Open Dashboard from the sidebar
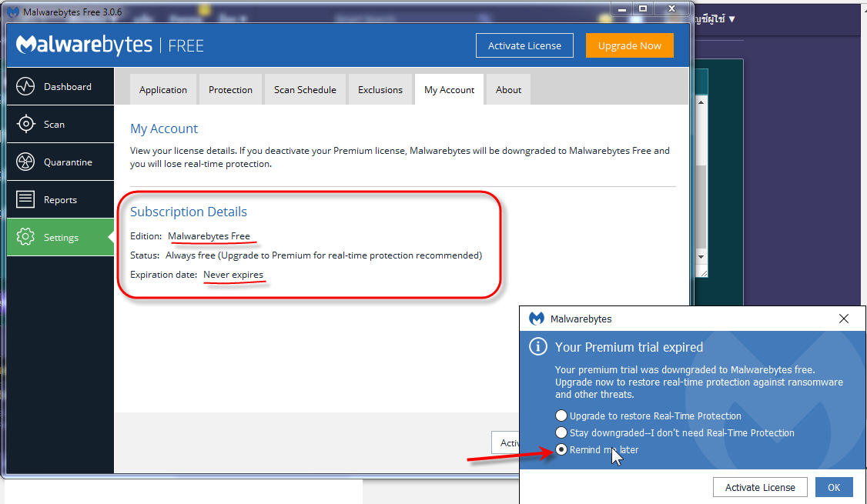The image size is (867, 504). click(60, 86)
